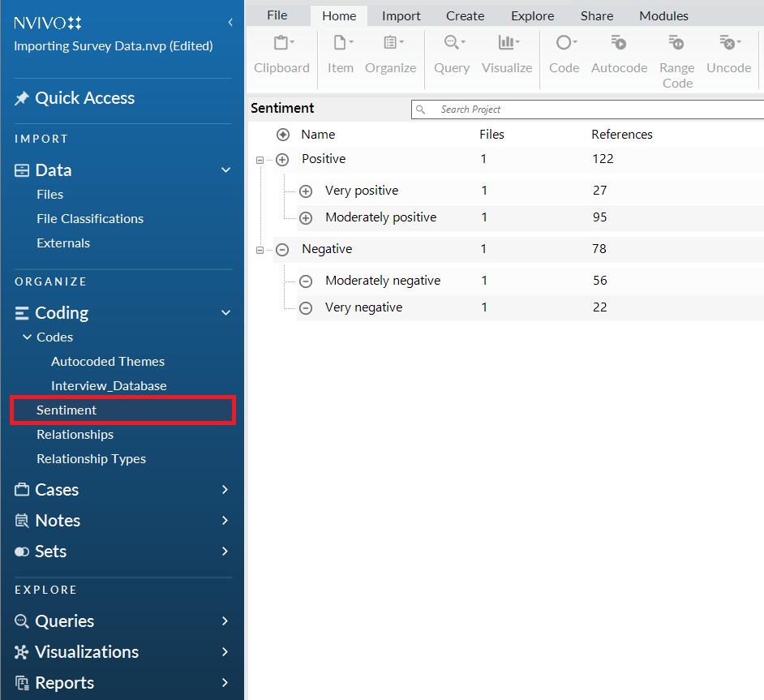This screenshot has width=764, height=700.
Task: Switch to the Explore ribbon tab
Action: click(533, 16)
